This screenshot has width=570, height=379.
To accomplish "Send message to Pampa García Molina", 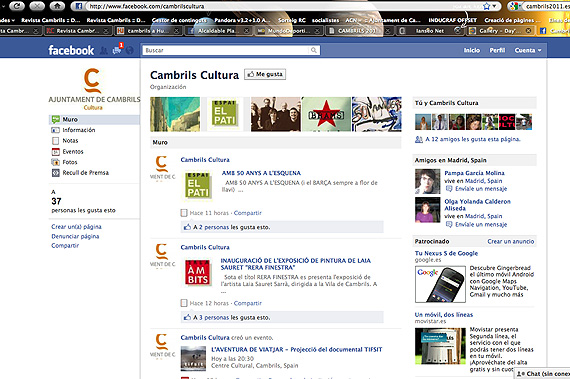I will (481, 189).
